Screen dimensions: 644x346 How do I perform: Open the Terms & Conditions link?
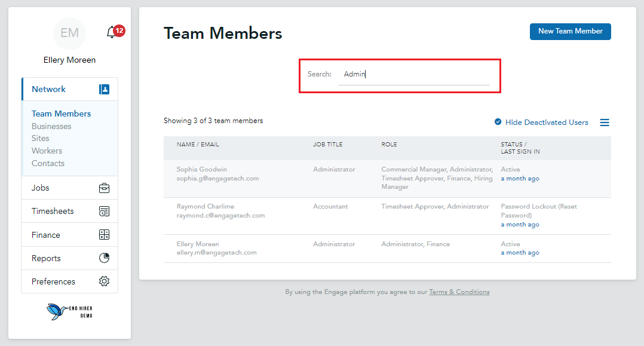point(459,292)
